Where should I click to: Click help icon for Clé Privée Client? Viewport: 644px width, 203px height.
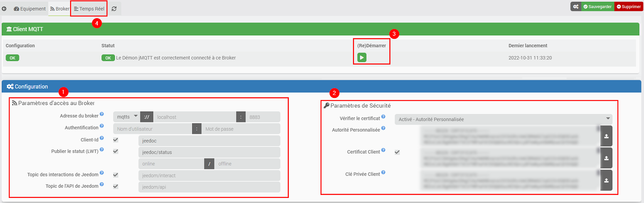[x=383, y=173]
